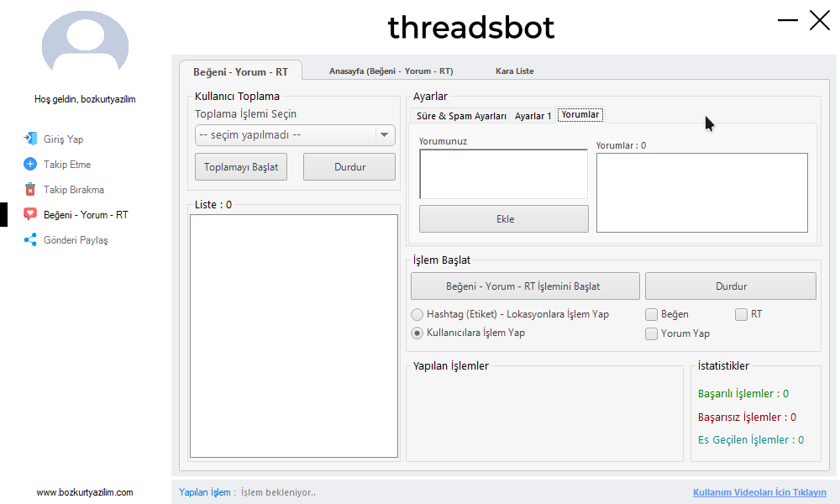Click the trash Takip Bırakma icon
The height and width of the screenshot is (504, 840).
point(30,189)
